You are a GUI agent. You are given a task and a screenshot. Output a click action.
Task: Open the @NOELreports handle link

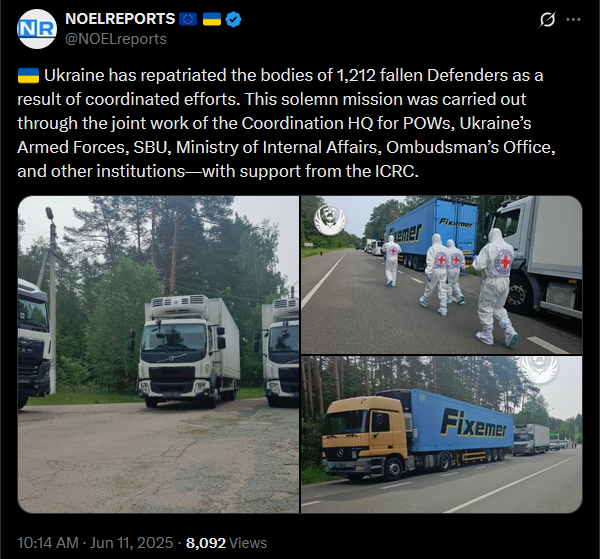tap(116, 39)
